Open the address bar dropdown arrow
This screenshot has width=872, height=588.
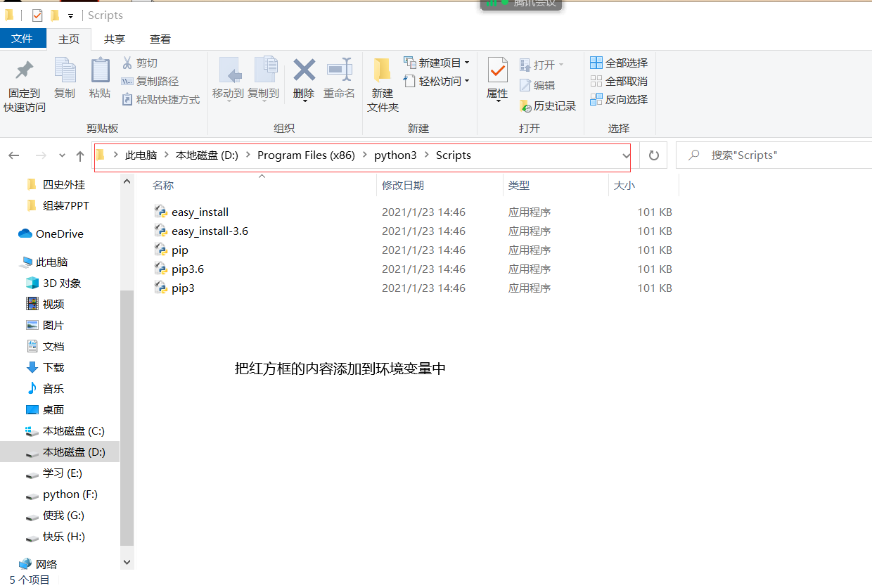(x=626, y=155)
